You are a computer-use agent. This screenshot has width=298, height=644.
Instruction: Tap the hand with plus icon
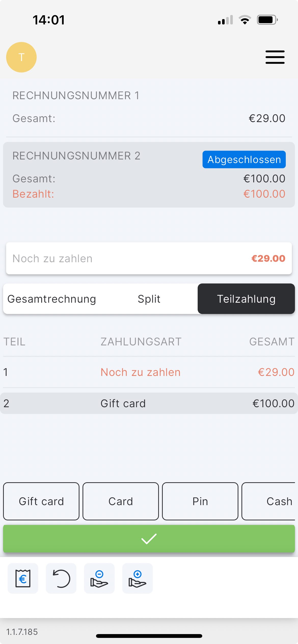tap(138, 578)
